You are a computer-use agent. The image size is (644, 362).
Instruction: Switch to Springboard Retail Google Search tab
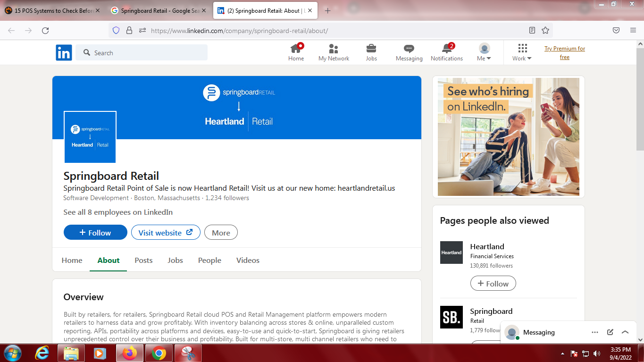tap(158, 10)
